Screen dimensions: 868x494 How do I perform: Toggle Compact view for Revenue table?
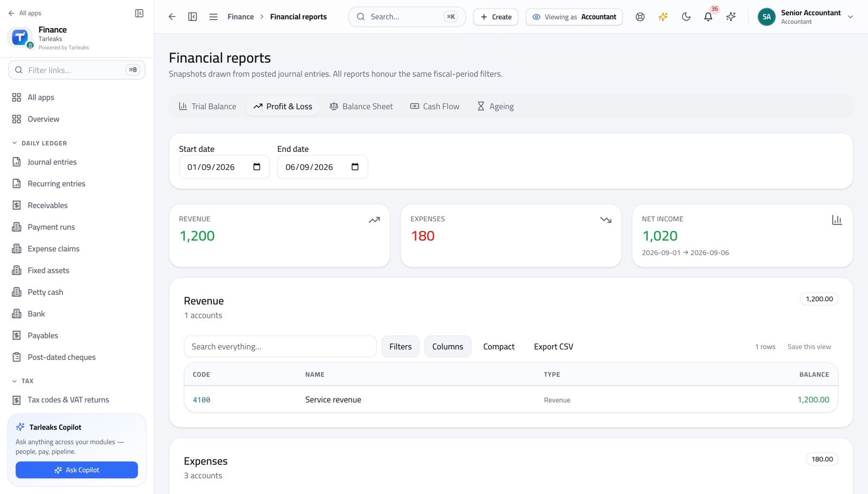(x=499, y=347)
